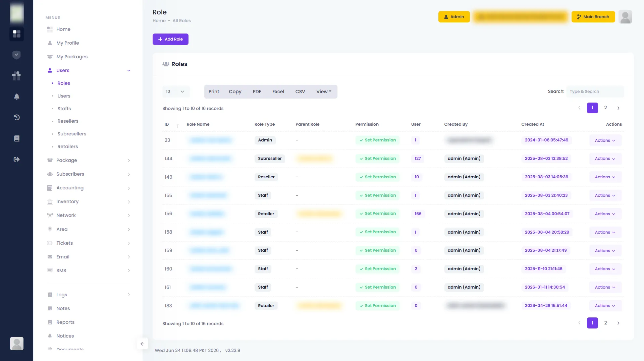Click the sign-out arrow icon in dark rail
Screen dimensions: 644x361
16,159
